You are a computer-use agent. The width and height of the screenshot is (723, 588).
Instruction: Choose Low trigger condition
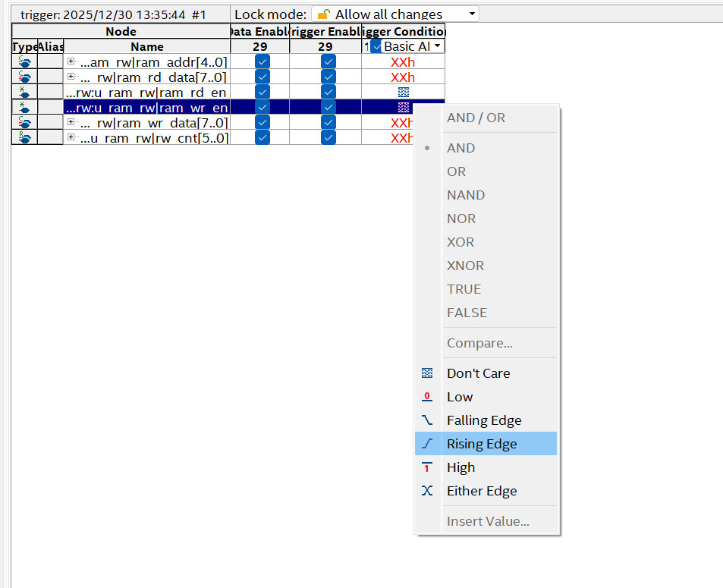click(486, 397)
